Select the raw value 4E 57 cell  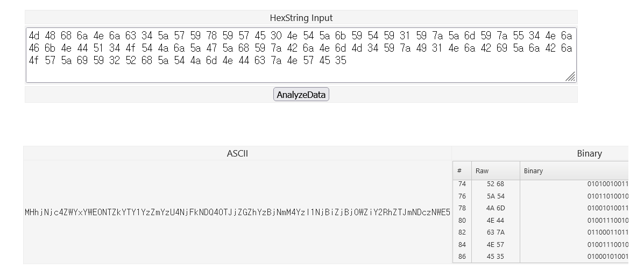click(x=495, y=245)
